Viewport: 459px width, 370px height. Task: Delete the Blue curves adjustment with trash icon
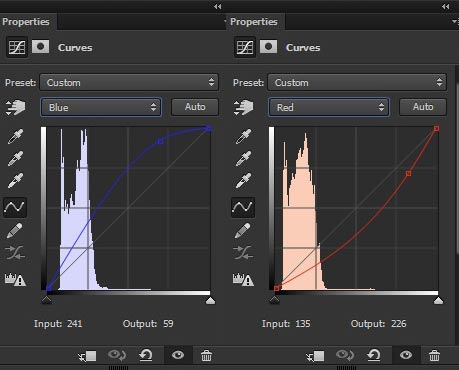pos(206,355)
